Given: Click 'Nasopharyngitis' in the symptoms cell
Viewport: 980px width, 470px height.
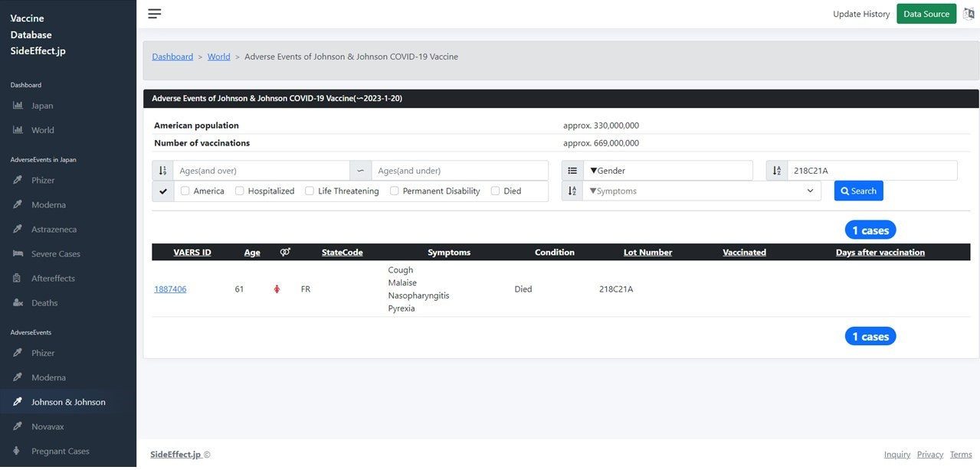Looking at the screenshot, I should (x=417, y=295).
